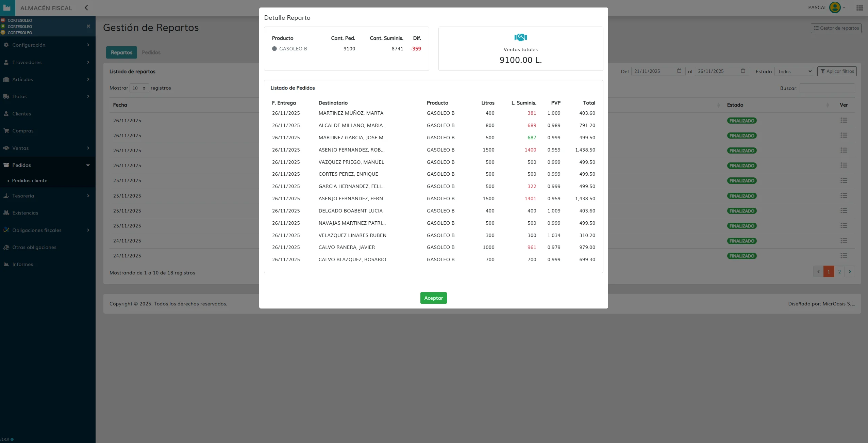Expand the Proveedores menu

point(48,62)
